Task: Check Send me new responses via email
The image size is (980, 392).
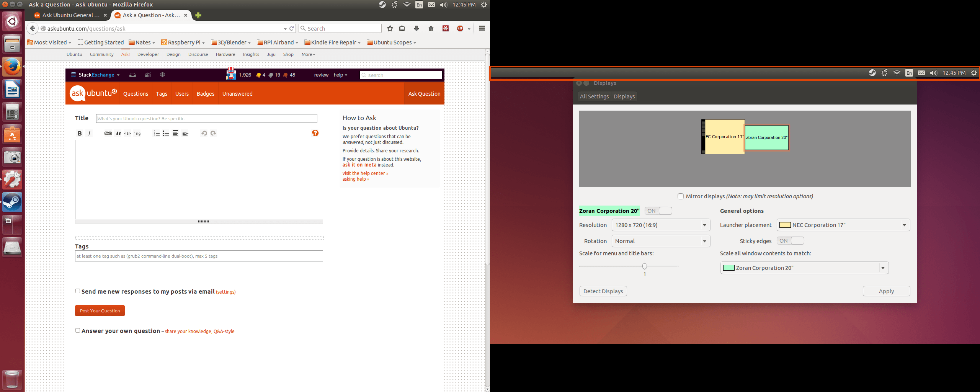Action: [x=78, y=291]
